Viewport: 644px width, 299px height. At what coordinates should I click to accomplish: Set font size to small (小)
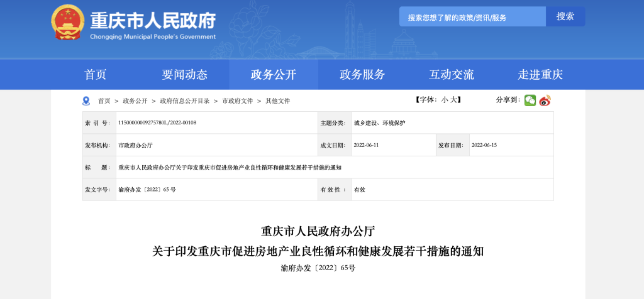[x=445, y=101]
